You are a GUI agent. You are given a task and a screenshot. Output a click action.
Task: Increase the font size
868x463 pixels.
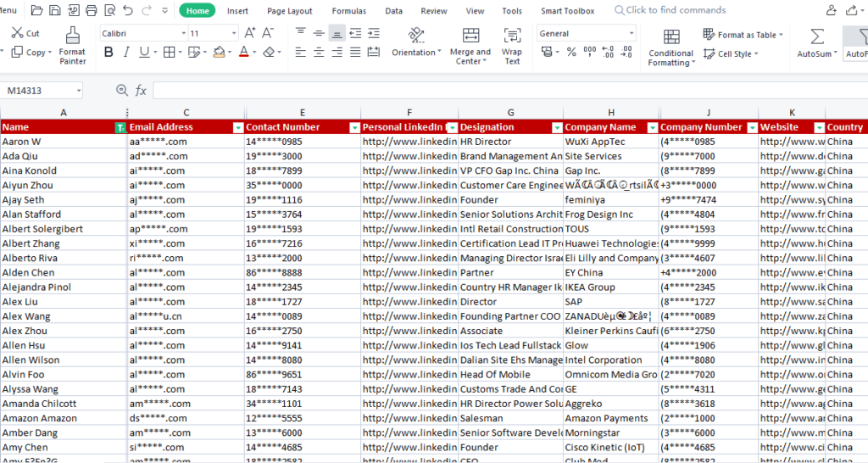point(250,33)
